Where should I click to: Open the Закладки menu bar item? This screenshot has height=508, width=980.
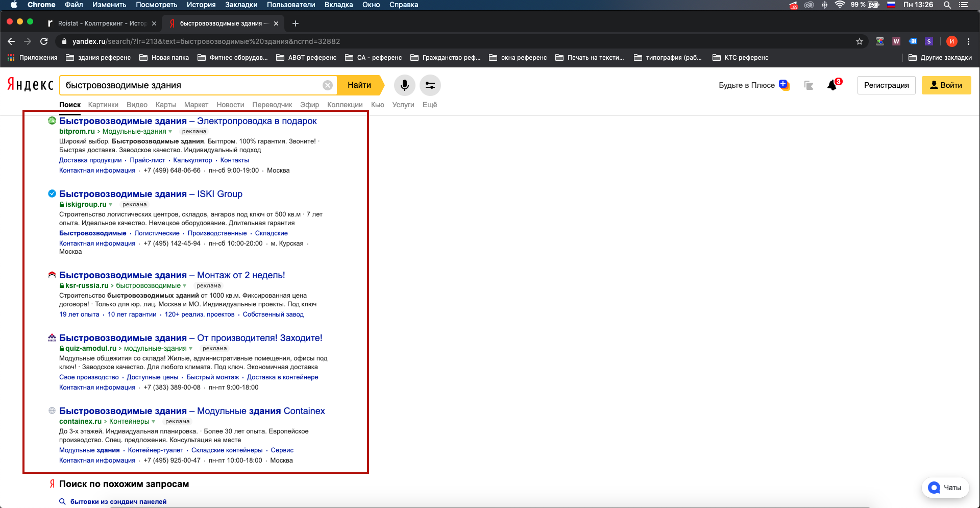point(241,5)
